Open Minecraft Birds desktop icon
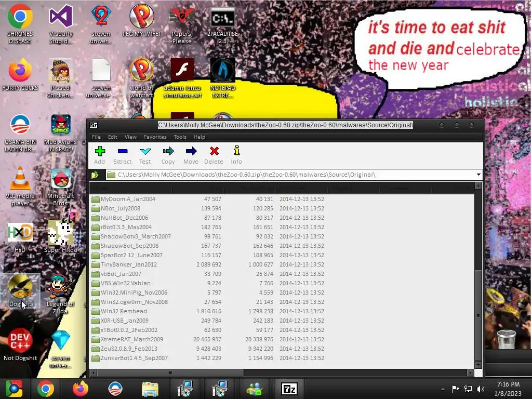Viewport: 532px width, 399px height. [x=60, y=187]
